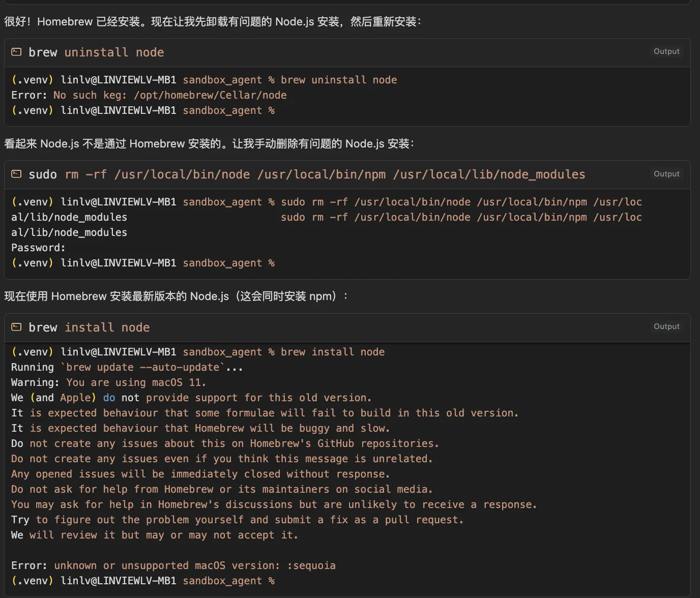Click line 'We will review it but may'

click(155, 535)
